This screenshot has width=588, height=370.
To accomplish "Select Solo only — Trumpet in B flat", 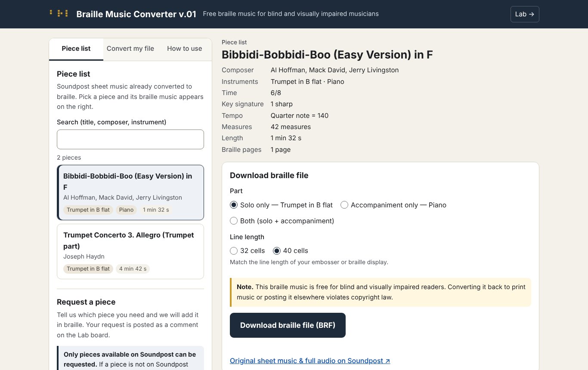I will 281,205.
